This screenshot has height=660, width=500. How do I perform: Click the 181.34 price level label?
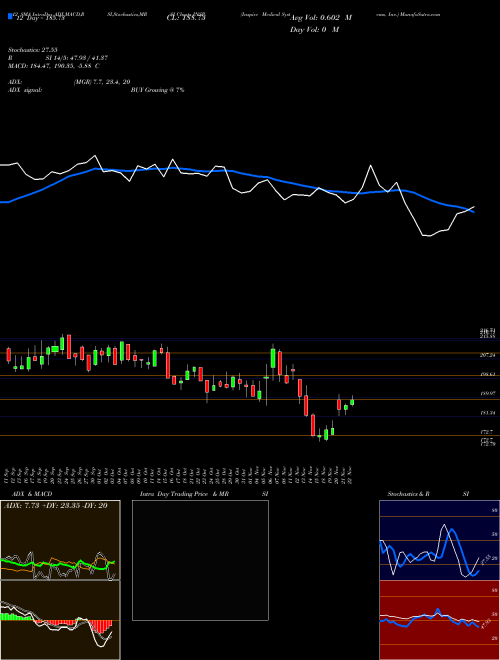point(488,413)
